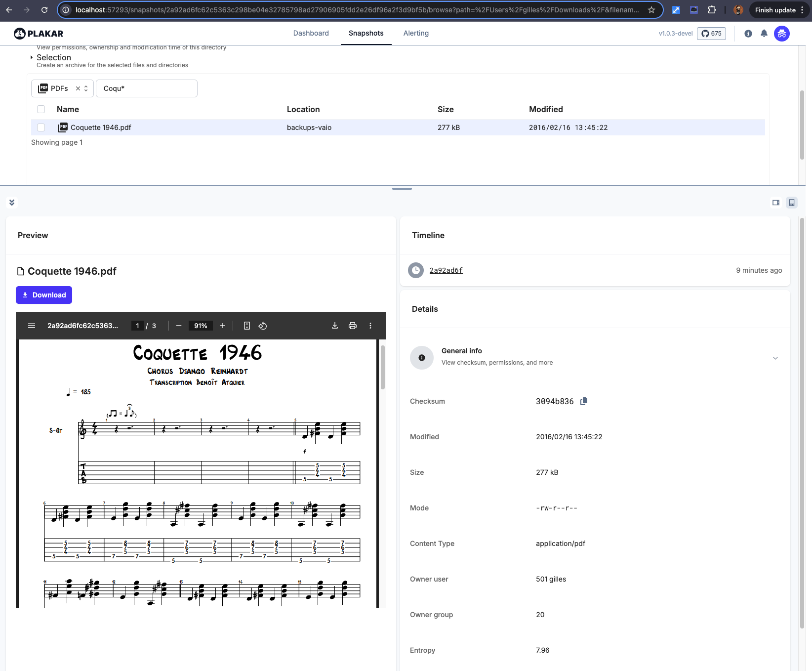The width and height of the screenshot is (812, 671).
Task: Toggle the select-all checkbox in header
Action: pos(41,109)
